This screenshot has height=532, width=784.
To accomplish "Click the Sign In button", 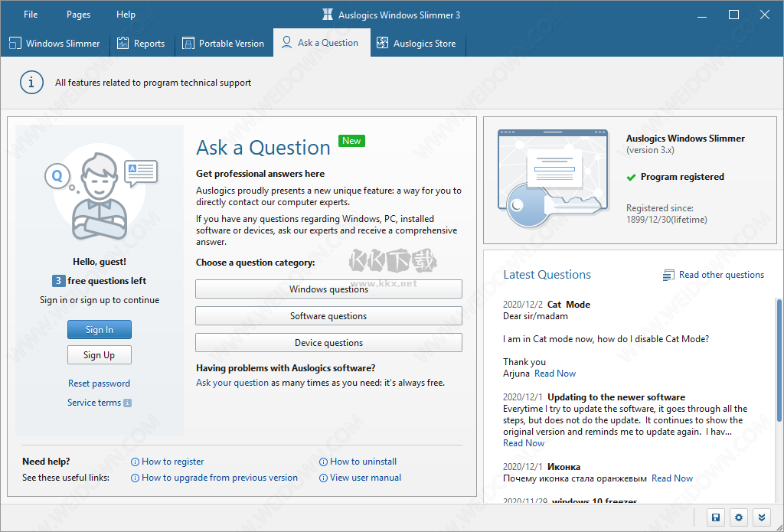I will click(x=99, y=329).
